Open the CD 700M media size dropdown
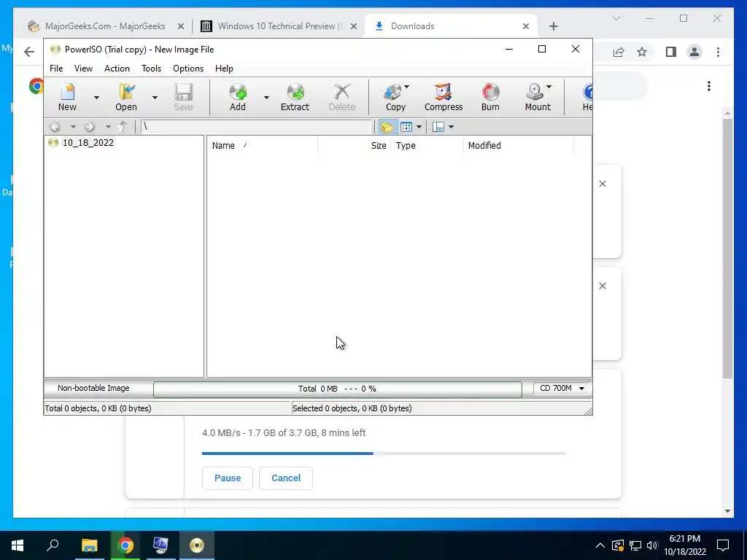 [x=562, y=389]
